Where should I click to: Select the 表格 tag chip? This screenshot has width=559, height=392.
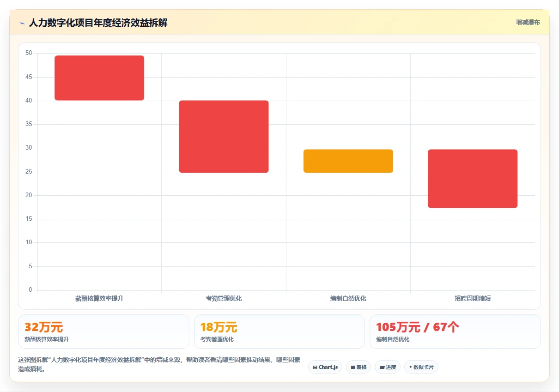point(358,367)
